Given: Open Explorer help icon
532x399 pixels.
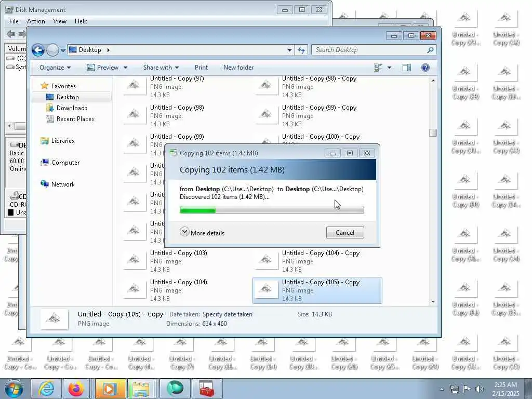Looking at the screenshot, I should pos(425,68).
